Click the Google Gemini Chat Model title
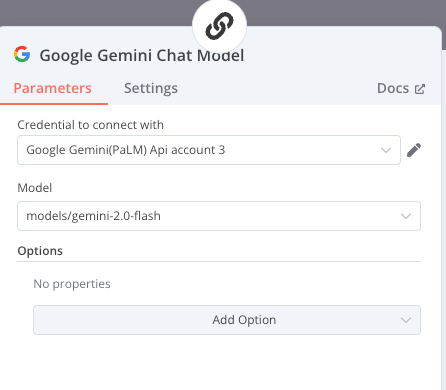This screenshot has width=446, height=390. 142,55
